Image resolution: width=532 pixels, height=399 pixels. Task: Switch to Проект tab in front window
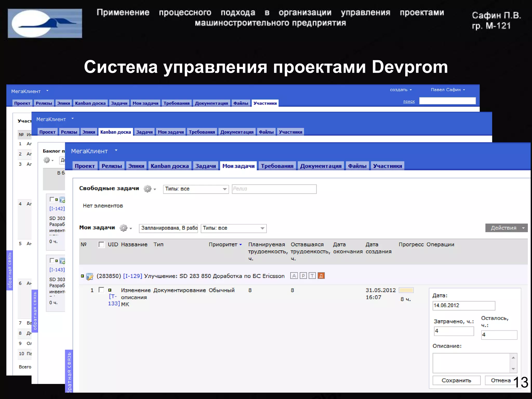click(85, 166)
